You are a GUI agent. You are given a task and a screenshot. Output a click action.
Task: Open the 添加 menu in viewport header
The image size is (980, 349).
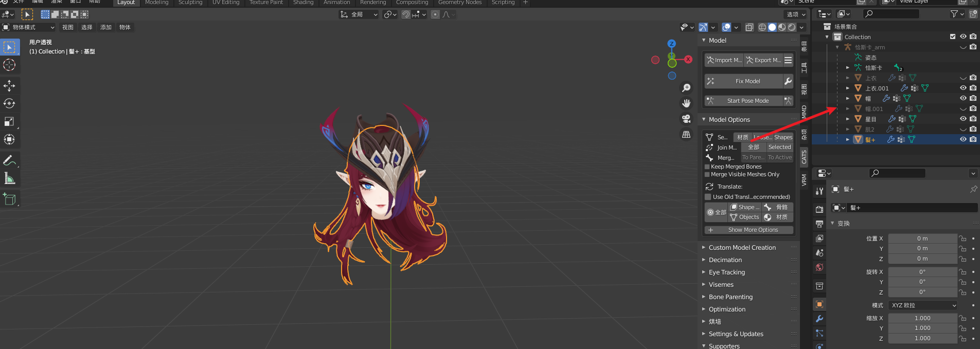106,27
